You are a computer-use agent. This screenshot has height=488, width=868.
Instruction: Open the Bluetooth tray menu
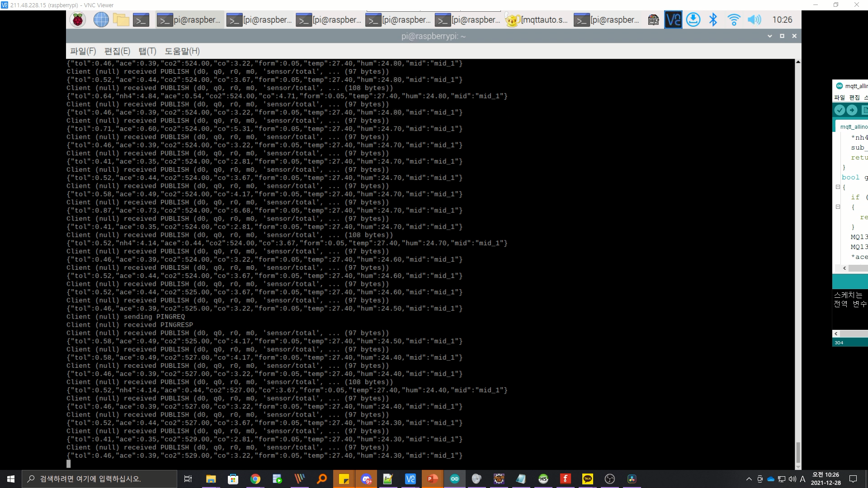713,20
